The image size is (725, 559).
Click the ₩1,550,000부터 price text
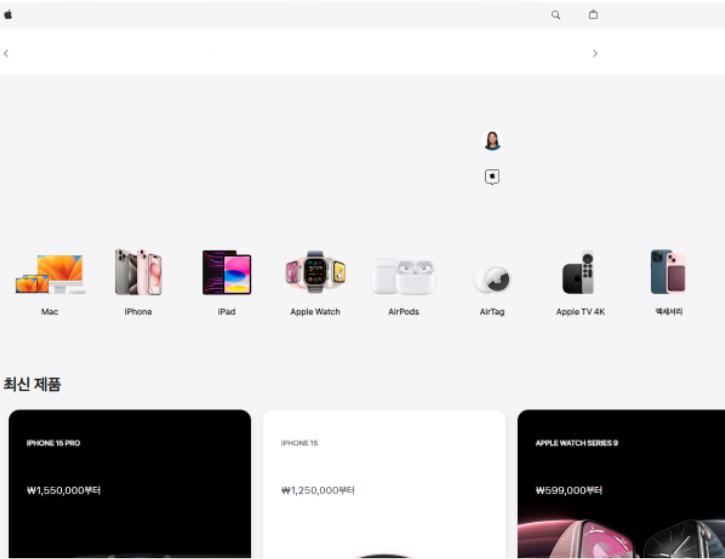pyautogui.click(x=64, y=490)
